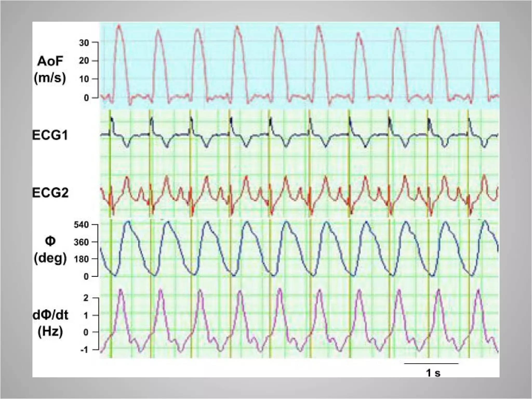Click the 2 tick on dΦ/dt axis

[x=86, y=298]
